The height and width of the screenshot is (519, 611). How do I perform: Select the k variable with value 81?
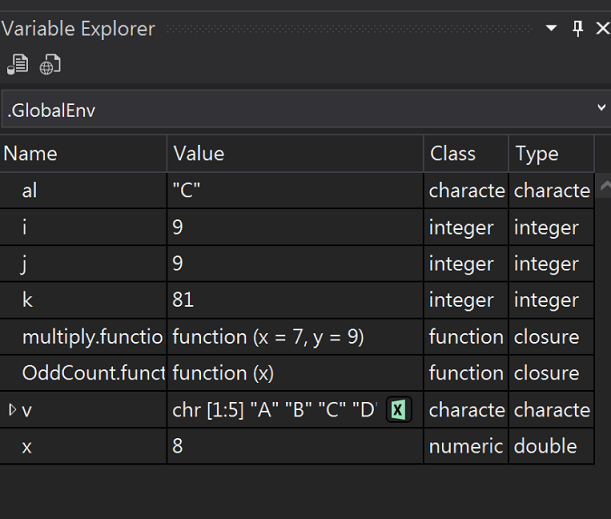27,300
